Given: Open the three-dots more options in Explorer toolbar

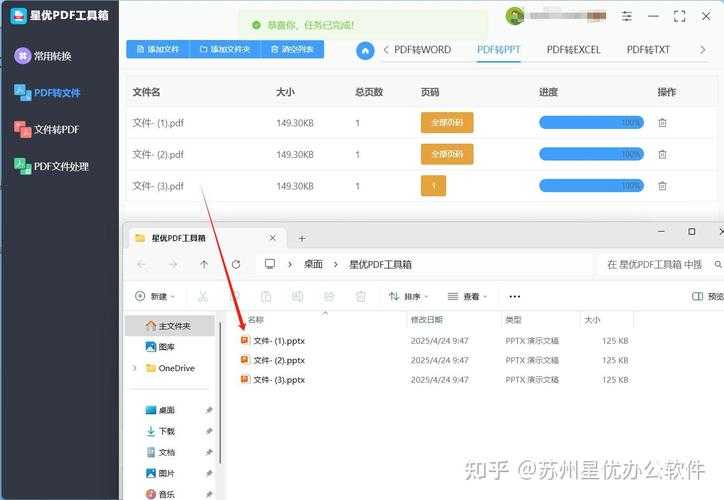Looking at the screenshot, I should point(515,297).
